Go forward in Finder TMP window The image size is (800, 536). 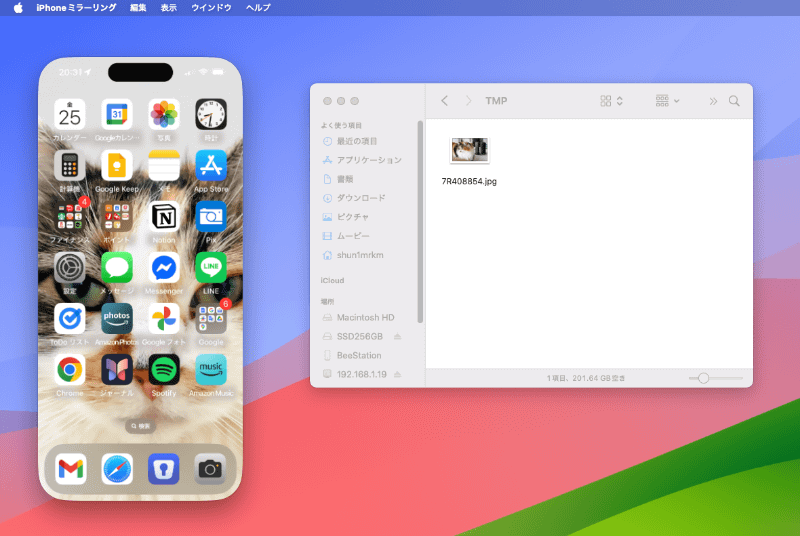click(468, 101)
